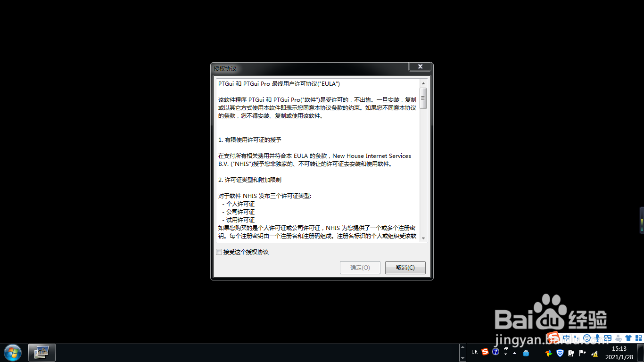Close the 授权协议 dialog
644x362 pixels.
pos(420,67)
